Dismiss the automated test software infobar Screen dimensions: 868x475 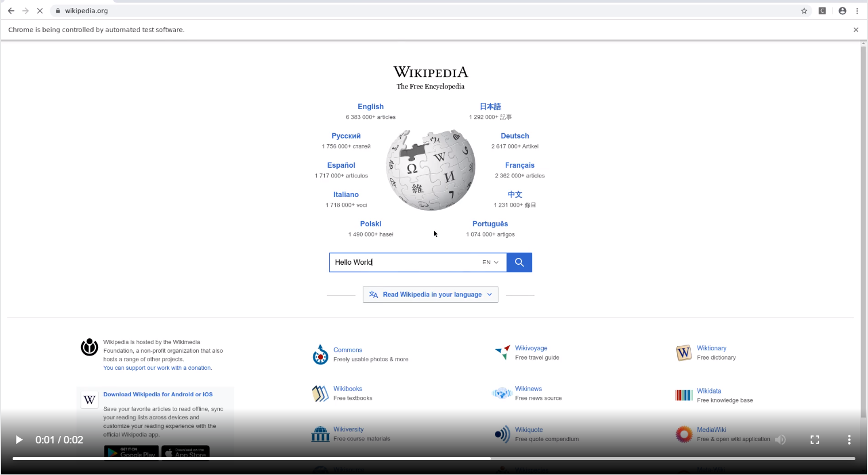(856, 30)
